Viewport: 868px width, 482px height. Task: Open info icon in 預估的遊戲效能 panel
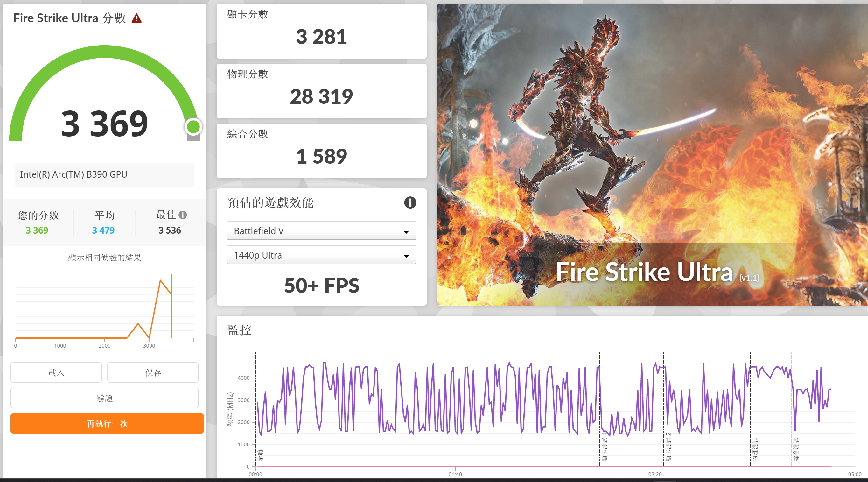410,202
